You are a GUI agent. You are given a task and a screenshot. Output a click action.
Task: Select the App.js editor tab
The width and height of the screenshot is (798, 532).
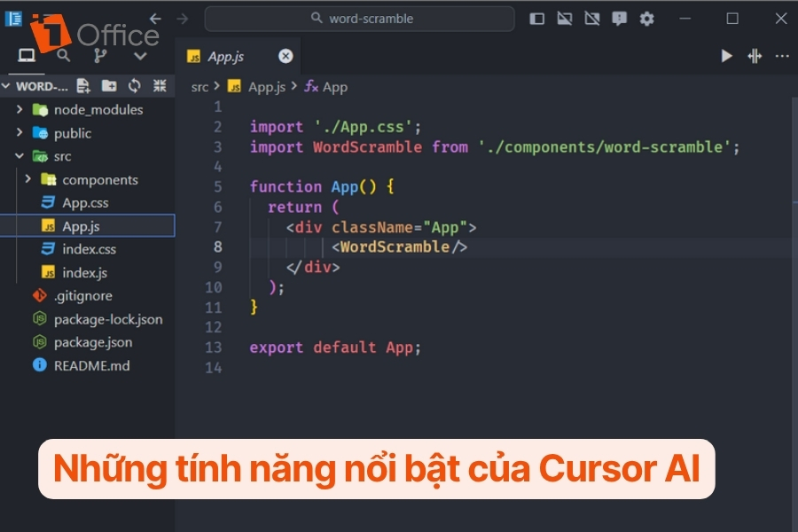click(239, 56)
